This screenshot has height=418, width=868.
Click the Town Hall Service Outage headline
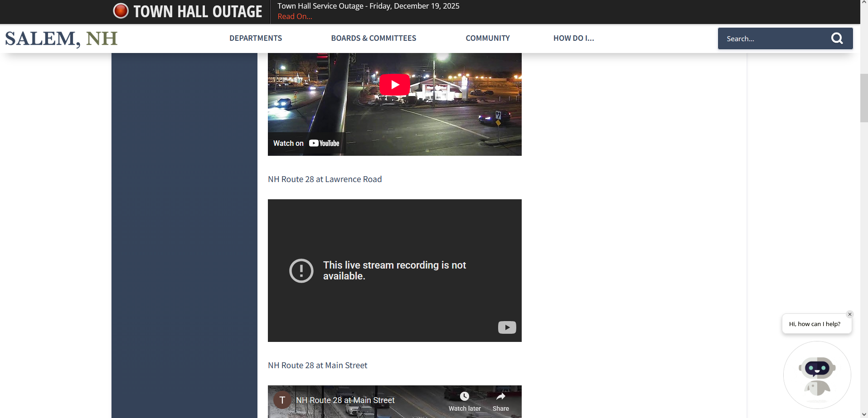[369, 6]
